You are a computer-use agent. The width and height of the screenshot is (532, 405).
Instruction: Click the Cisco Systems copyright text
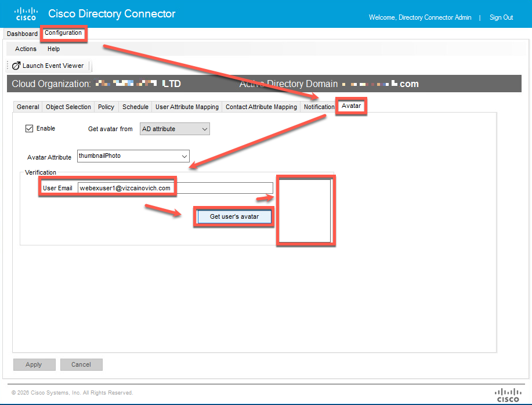[x=73, y=392]
